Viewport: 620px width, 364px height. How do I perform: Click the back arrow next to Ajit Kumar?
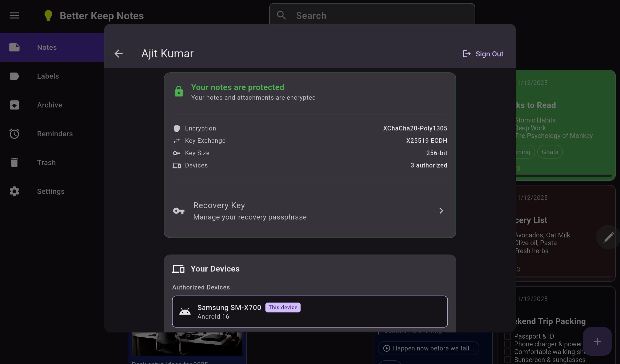(119, 54)
